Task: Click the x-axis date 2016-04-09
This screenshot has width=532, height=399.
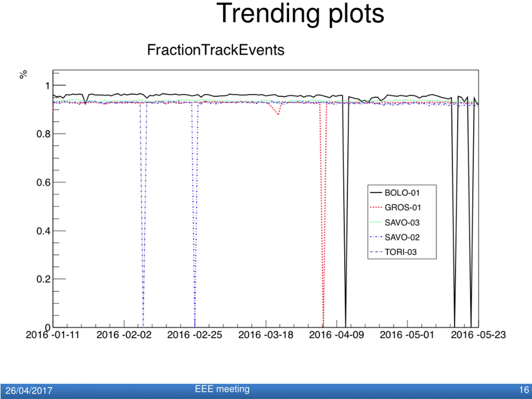Action: (336, 335)
